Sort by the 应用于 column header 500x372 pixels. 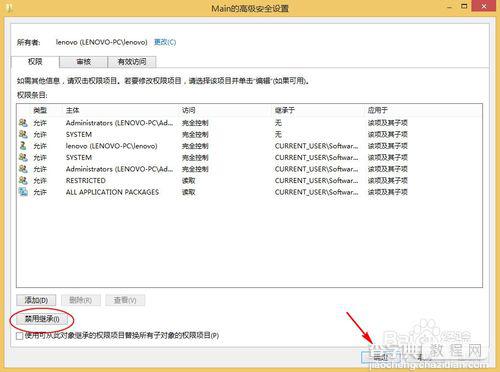378,110
